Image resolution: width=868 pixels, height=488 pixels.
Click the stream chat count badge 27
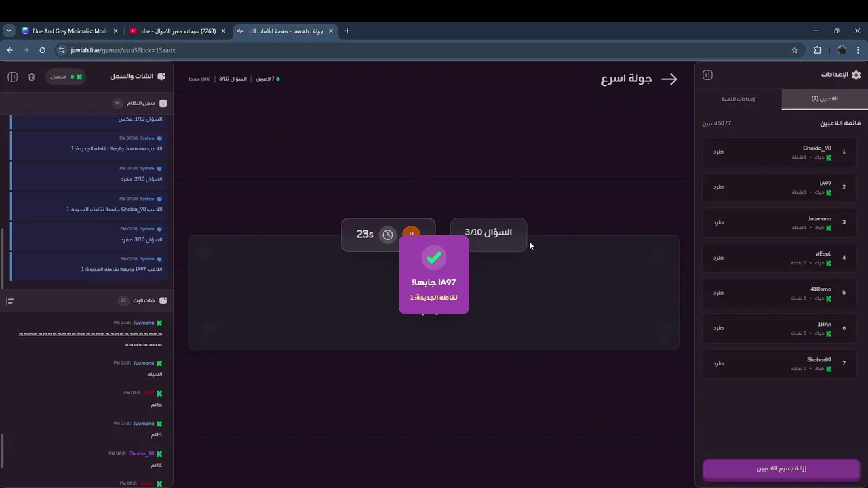pyautogui.click(x=123, y=300)
